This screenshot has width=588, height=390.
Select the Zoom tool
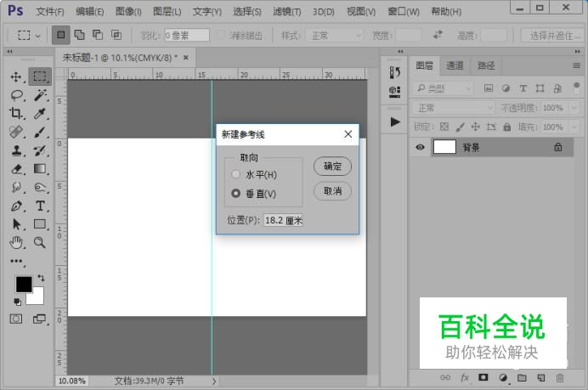[40, 243]
